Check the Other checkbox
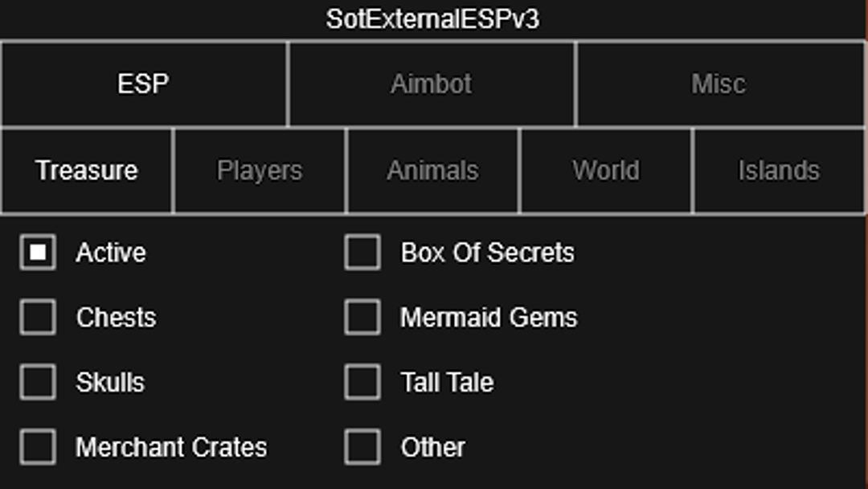Screen dimensions: 868x489 (362, 447)
